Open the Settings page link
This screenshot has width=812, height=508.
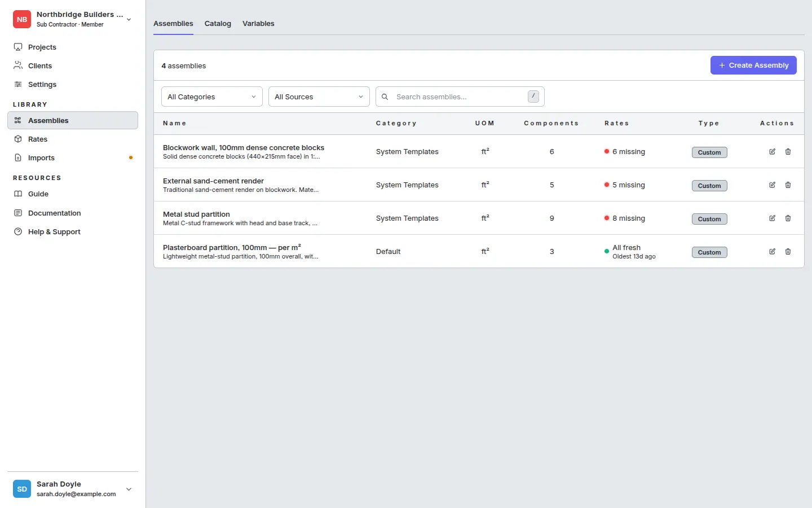point(73,84)
